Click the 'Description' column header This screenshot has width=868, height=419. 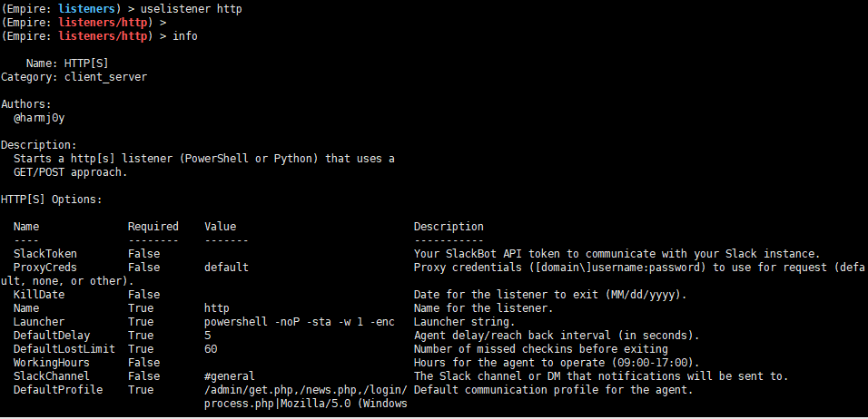click(x=449, y=227)
